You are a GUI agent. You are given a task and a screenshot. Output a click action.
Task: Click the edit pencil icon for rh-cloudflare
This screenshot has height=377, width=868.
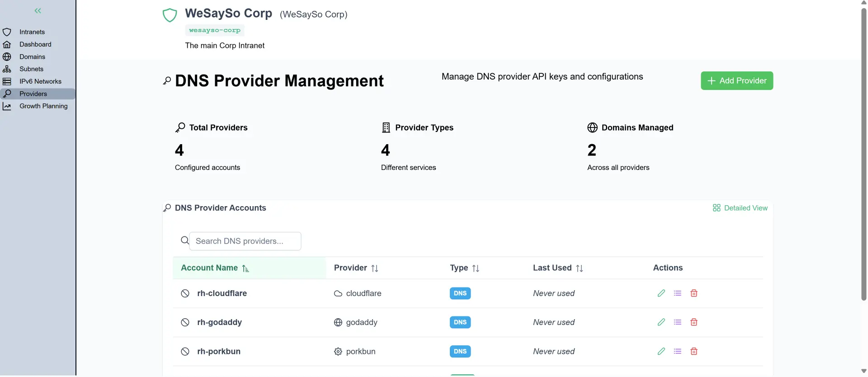click(661, 293)
